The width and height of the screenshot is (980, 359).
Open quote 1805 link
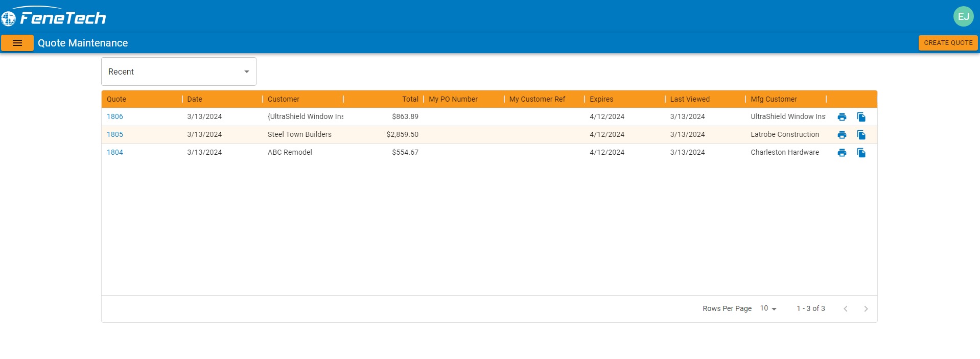[115, 134]
